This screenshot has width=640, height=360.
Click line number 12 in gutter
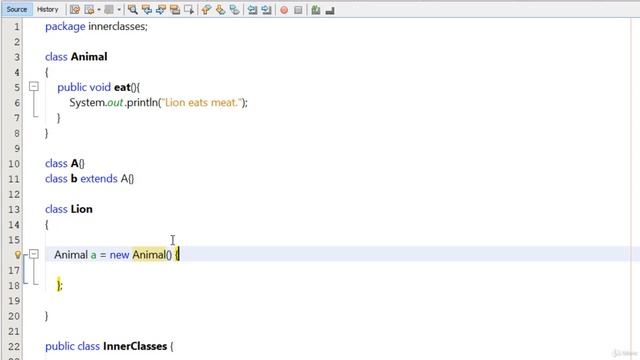14,194
